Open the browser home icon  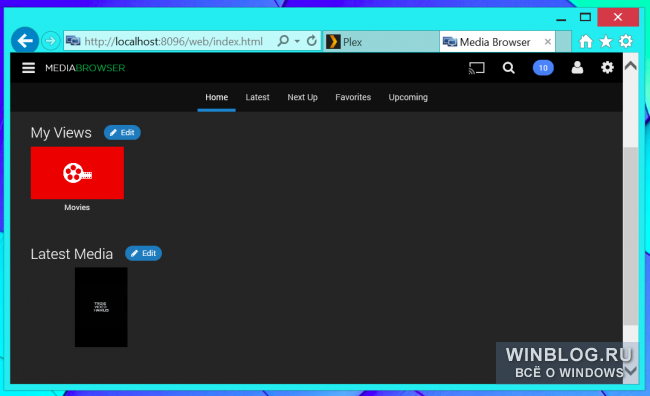(x=586, y=41)
